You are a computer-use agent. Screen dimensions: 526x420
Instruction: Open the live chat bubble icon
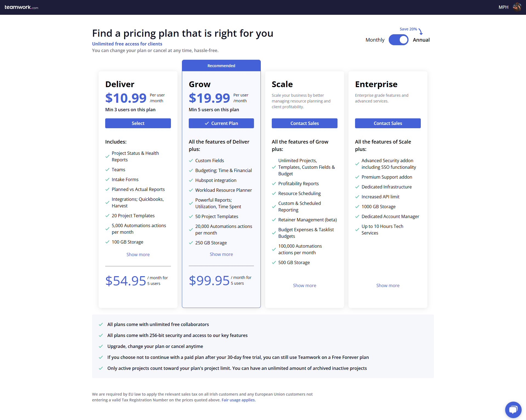point(513,410)
